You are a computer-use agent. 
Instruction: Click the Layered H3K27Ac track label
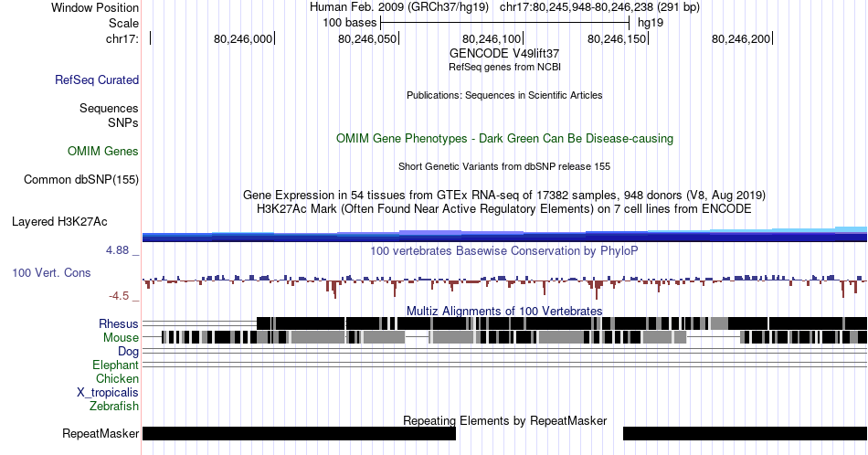[59, 221]
